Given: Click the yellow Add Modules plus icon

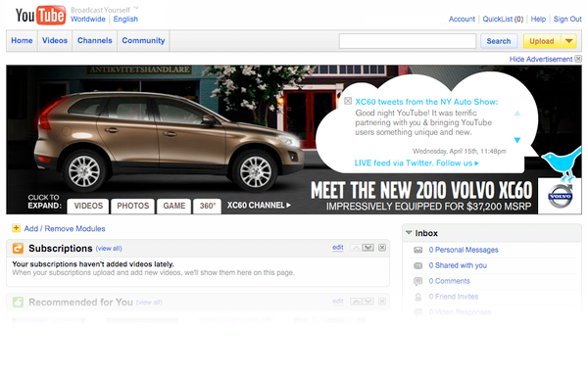Looking at the screenshot, I should click(x=16, y=228).
